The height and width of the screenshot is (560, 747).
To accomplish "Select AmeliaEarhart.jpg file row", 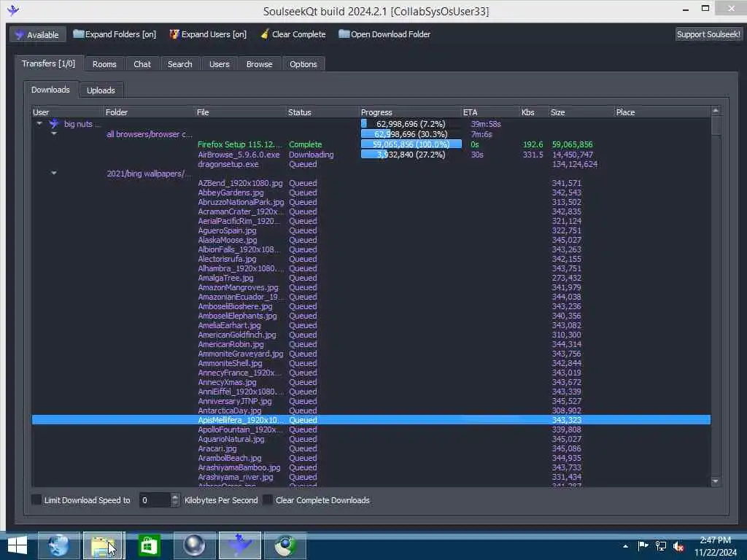I will [371, 325].
